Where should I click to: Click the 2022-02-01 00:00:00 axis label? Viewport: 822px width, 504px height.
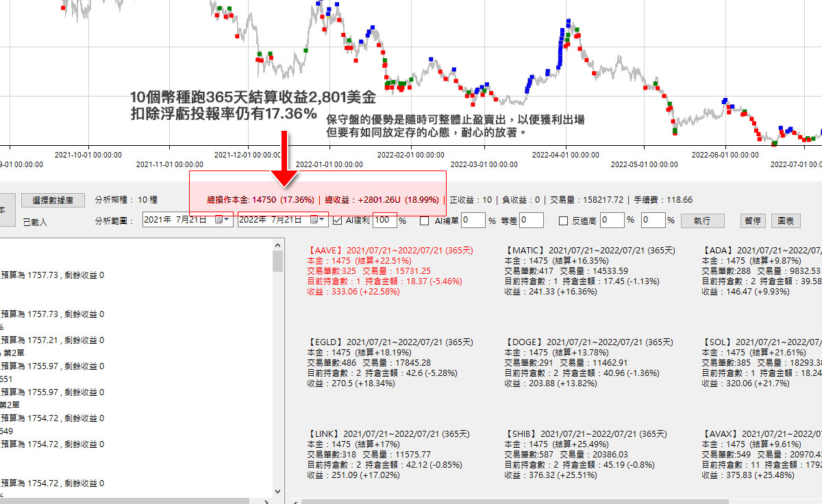[410, 155]
